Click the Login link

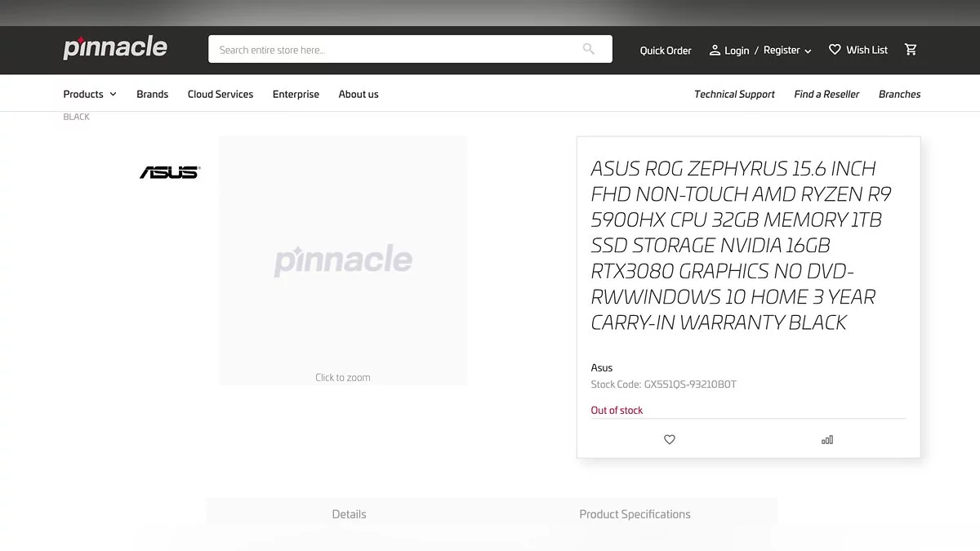pyautogui.click(x=737, y=51)
